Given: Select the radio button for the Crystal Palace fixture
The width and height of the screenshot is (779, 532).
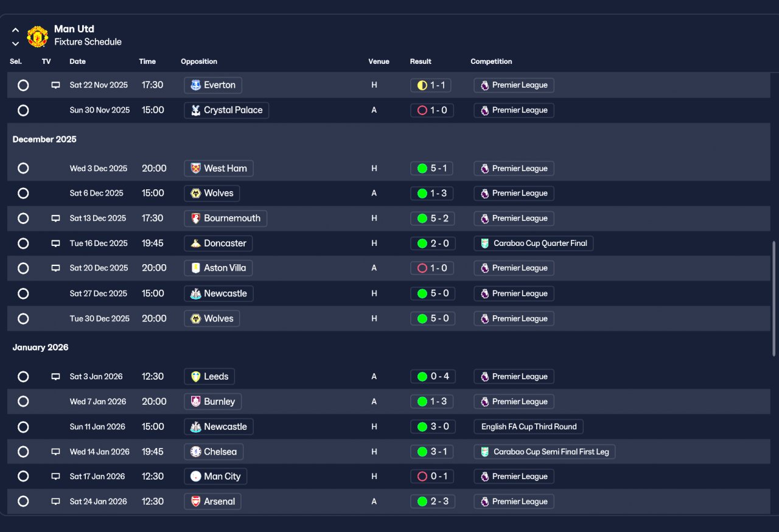Looking at the screenshot, I should click(23, 110).
